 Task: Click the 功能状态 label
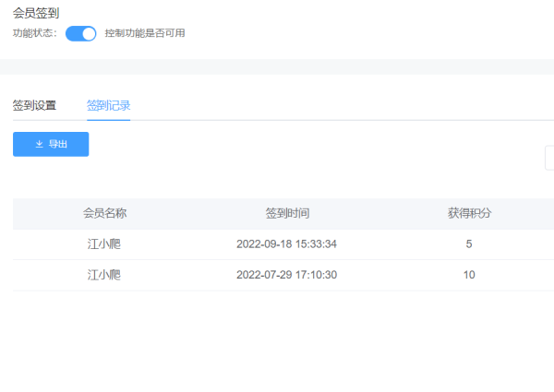click(x=35, y=33)
